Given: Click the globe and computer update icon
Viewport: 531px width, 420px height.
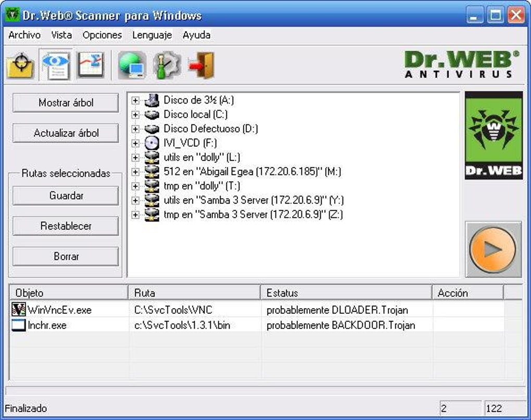Looking at the screenshot, I should point(132,65).
